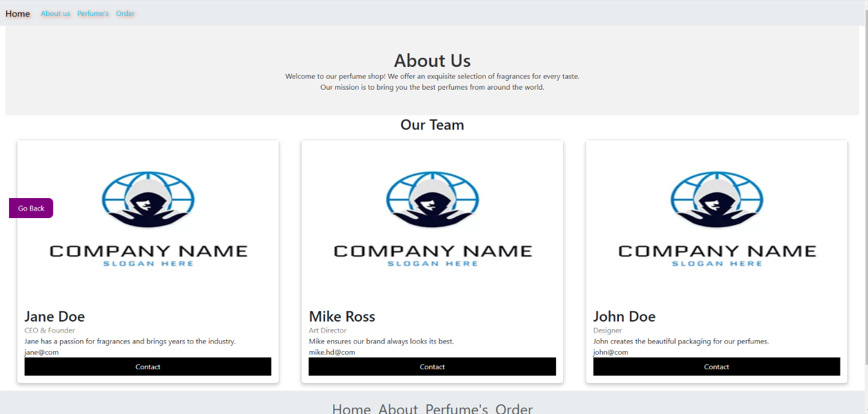This screenshot has height=414, width=868.
Task: Go to About us in top navbar
Action: tap(55, 14)
